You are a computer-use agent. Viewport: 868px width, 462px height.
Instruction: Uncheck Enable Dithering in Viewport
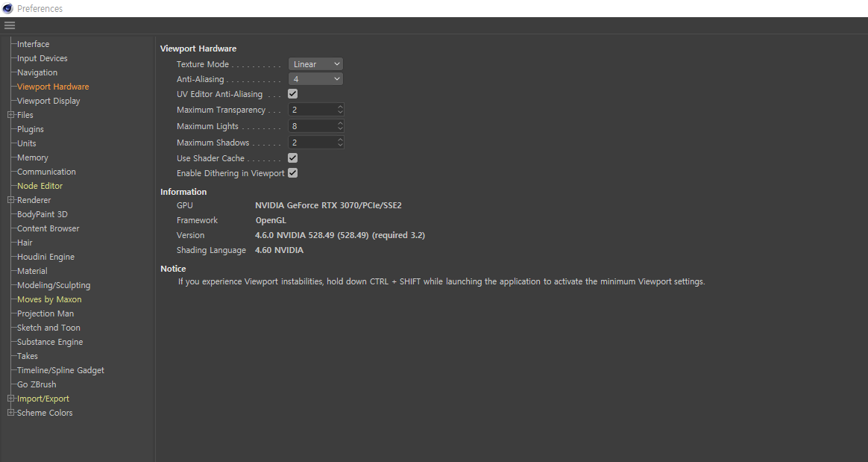(x=293, y=173)
